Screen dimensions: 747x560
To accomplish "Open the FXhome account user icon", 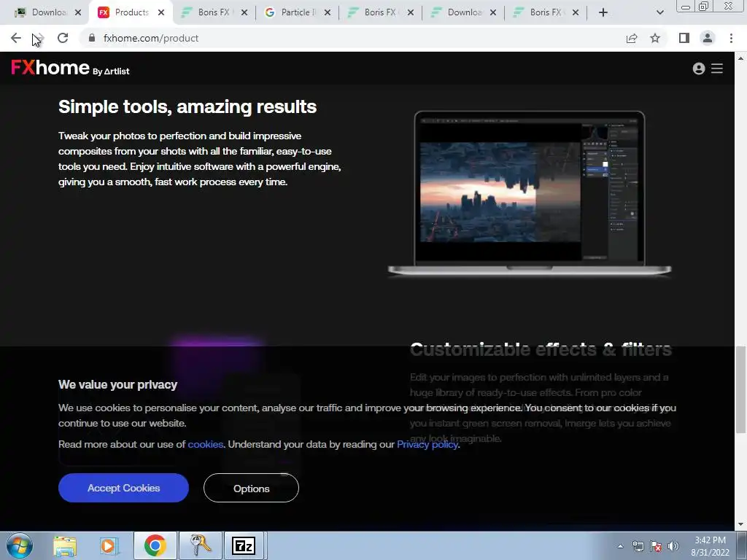I will (699, 69).
